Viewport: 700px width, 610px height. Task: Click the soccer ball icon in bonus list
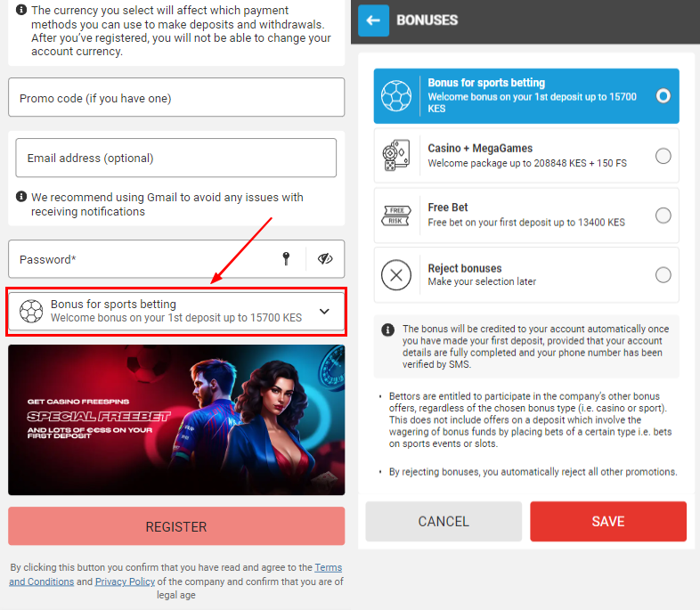coord(395,95)
